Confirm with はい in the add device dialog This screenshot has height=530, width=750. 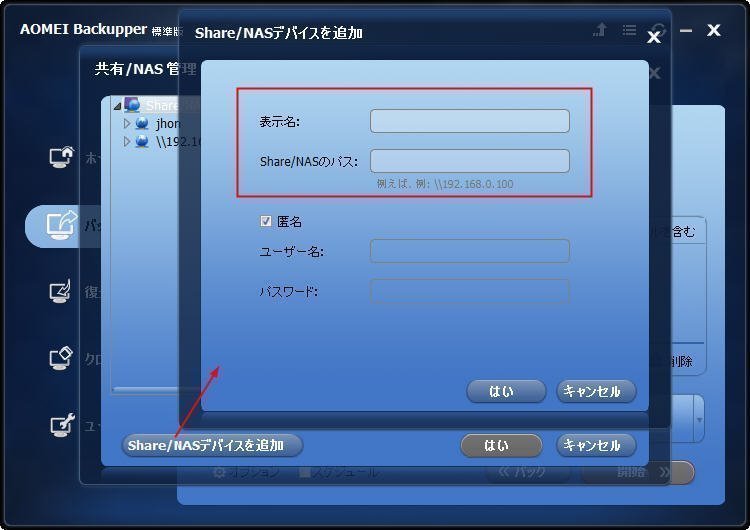[x=506, y=391]
